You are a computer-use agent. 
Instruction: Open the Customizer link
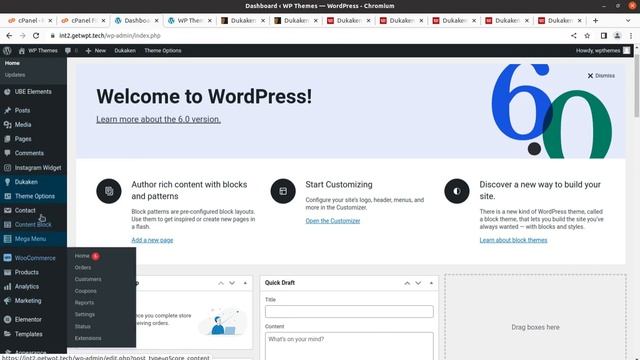coord(333,221)
